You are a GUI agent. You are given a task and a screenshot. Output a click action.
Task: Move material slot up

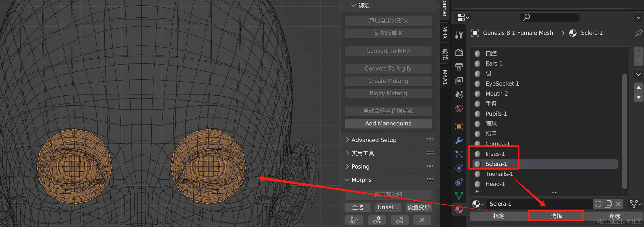coord(639,88)
